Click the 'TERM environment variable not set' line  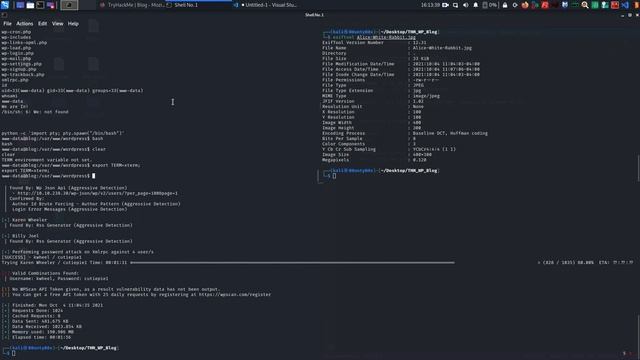tap(47, 160)
